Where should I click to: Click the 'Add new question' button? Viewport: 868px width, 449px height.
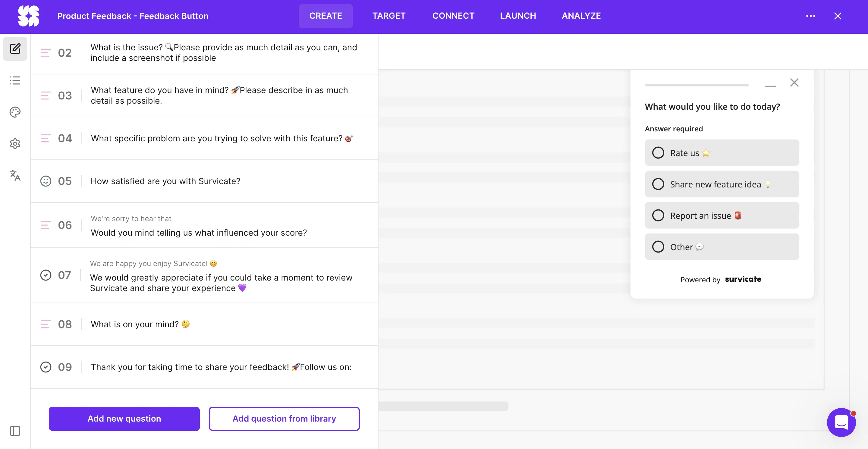(124, 418)
